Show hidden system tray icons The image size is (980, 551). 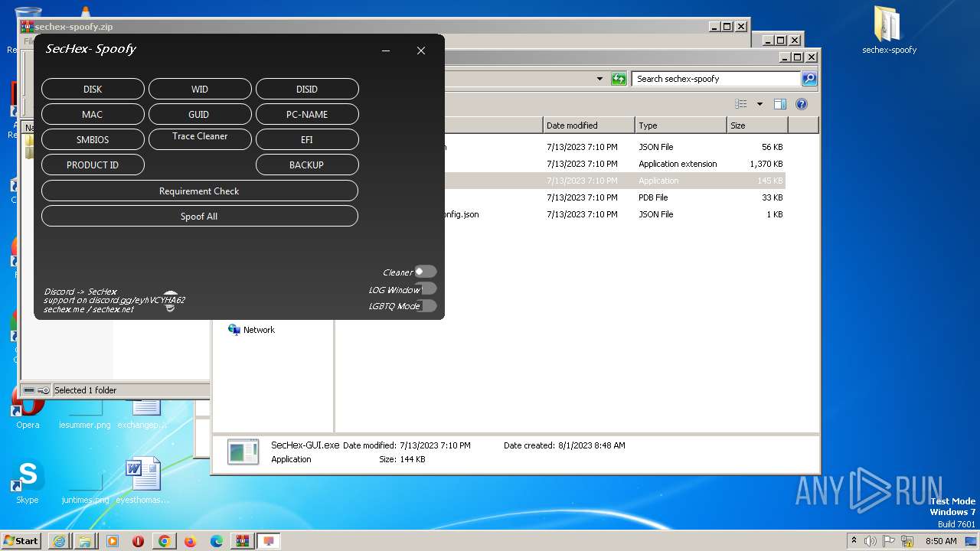point(854,541)
